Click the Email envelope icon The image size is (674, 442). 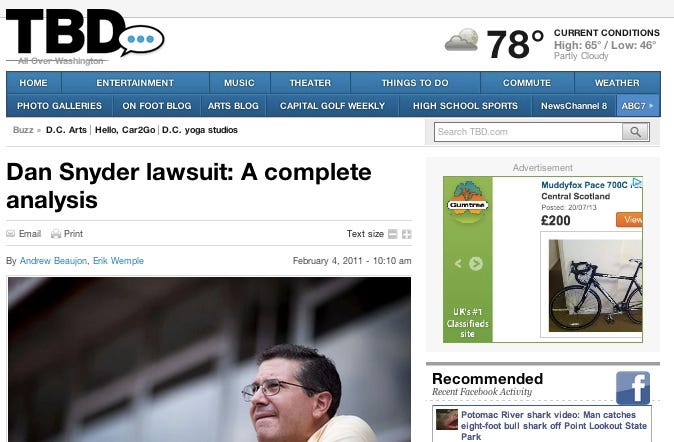pyautogui.click(x=11, y=234)
